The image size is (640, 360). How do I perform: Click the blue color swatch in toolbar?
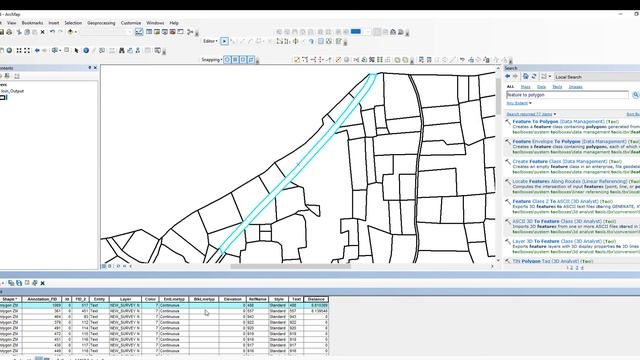click(356, 32)
